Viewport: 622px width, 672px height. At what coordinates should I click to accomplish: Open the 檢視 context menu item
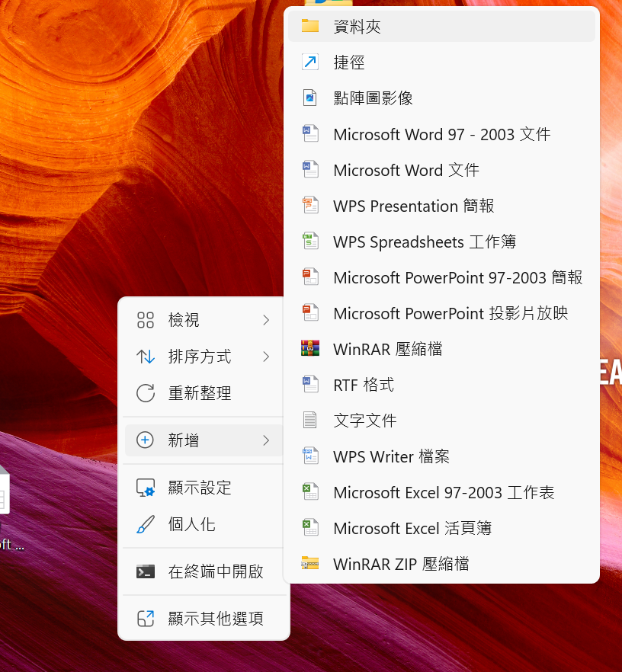point(204,320)
